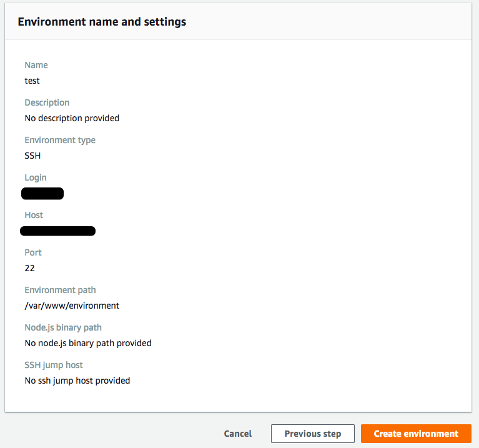Click the Description label

(47, 102)
